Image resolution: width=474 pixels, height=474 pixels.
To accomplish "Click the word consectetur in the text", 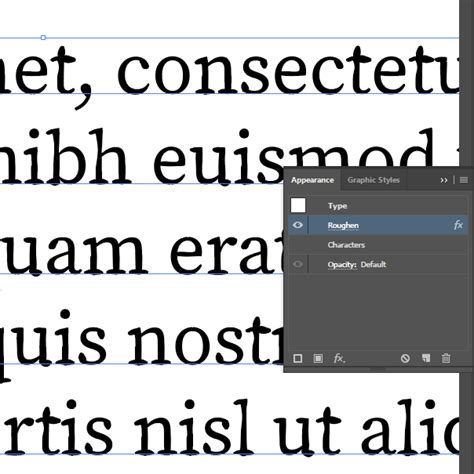I will (288, 70).
